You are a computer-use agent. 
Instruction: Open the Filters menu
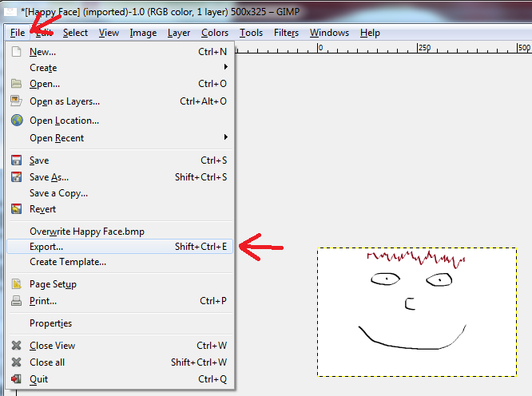click(286, 33)
